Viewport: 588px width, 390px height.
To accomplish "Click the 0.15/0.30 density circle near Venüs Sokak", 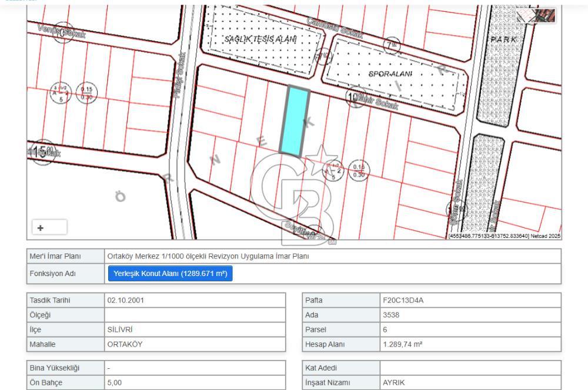I will pyautogui.click(x=87, y=93).
